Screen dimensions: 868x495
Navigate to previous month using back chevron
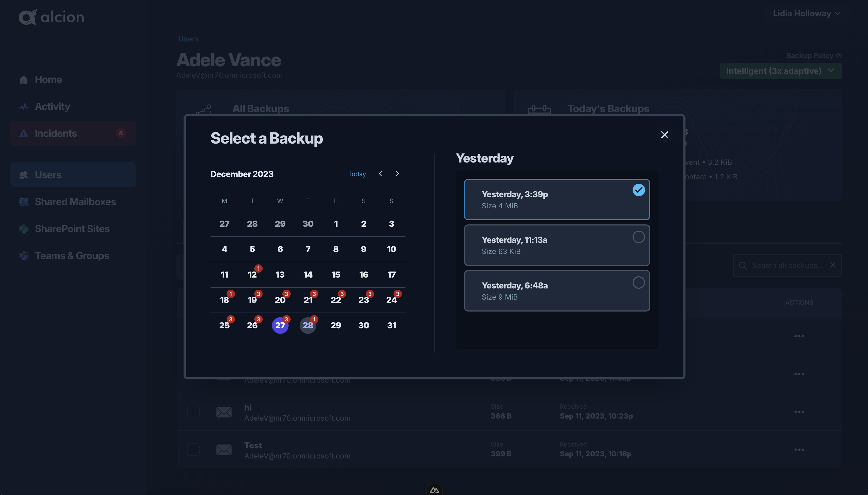click(x=381, y=174)
